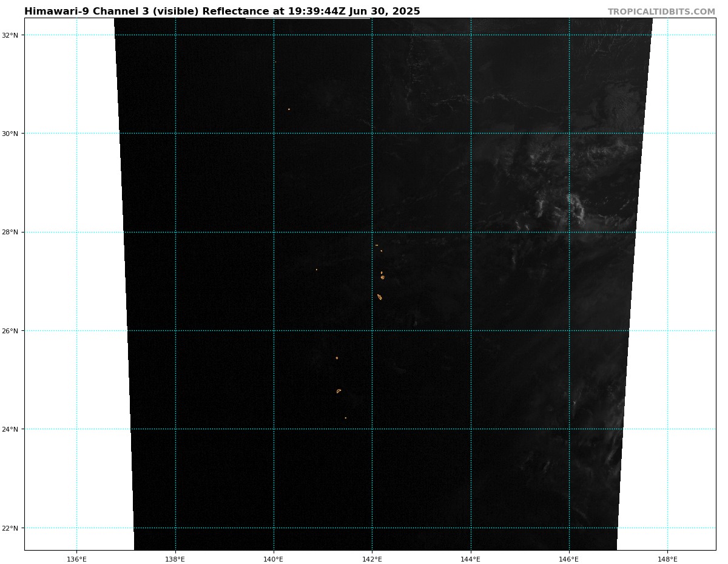
Task: Click the 148°E longitude label
Action: 667,559
